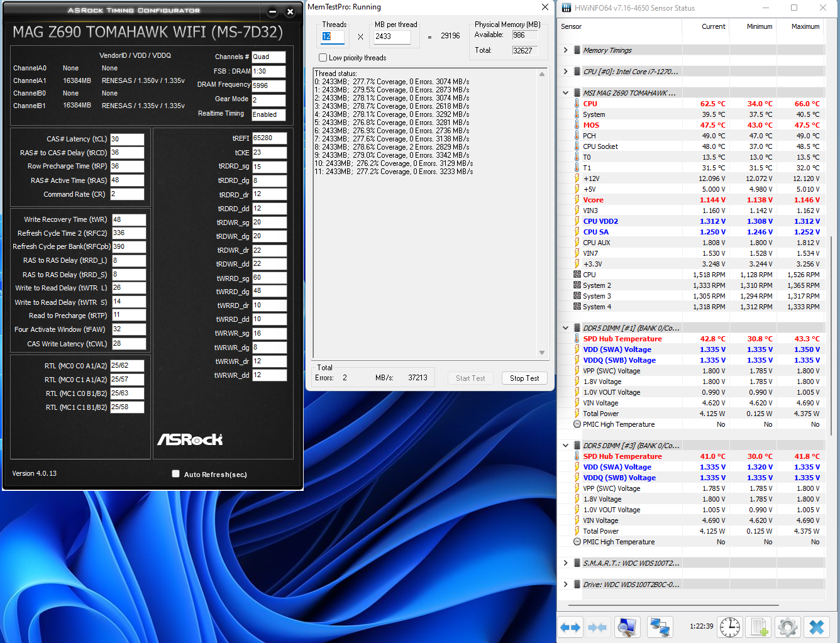The image size is (840, 643).
Task: Click the 1:22:39 elapsed time in HWiNFO
Action: tap(701, 626)
